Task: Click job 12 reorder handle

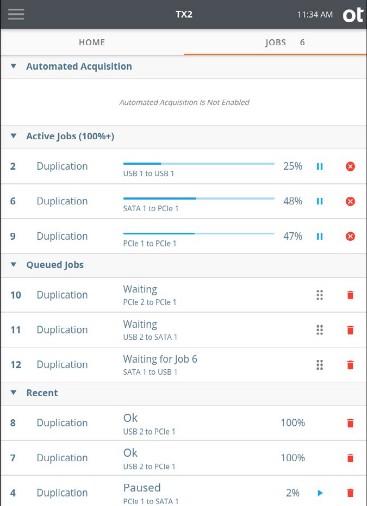Action: tap(320, 365)
